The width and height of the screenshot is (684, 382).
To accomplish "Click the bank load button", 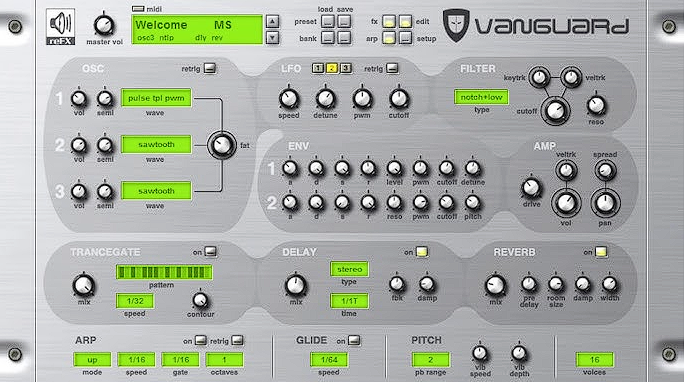I will (328, 38).
